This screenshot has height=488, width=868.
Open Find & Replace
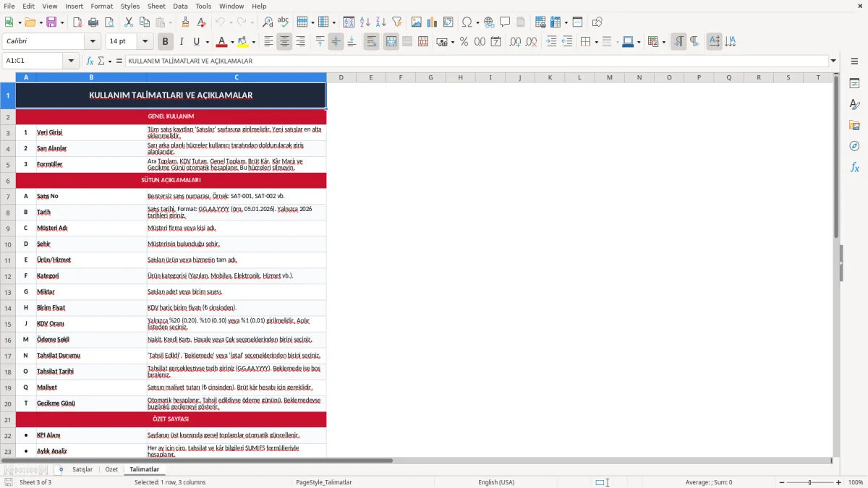point(268,22)
